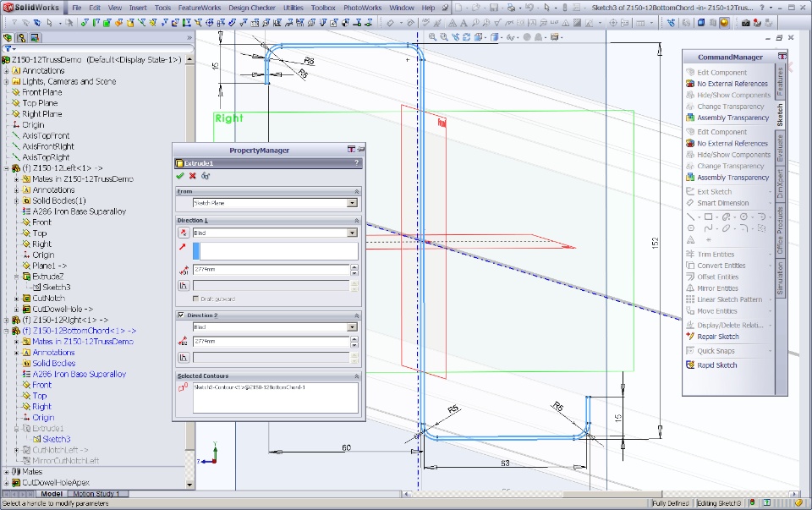
Task: Select the Slot sketch tool
Action: coord(726,217)
